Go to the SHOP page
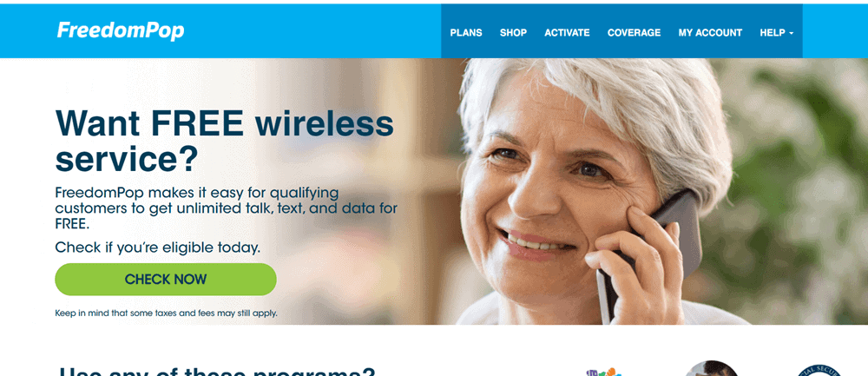The width and height of the screenshot is (868, 376). pos(513,33)
